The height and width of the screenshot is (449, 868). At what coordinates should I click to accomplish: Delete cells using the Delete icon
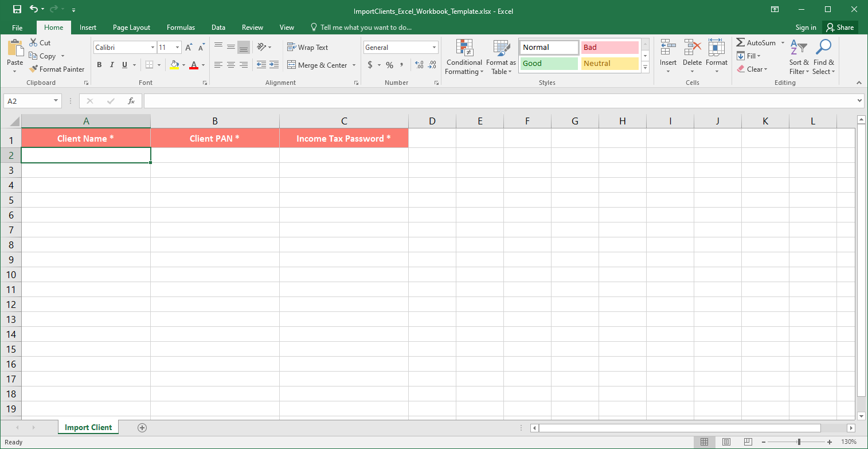coord(693,48)
